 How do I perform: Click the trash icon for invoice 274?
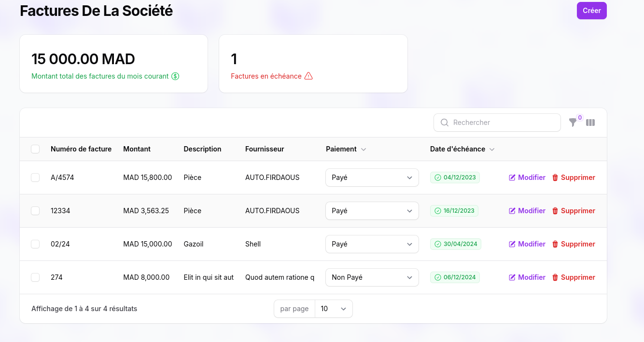pos(555,277)
